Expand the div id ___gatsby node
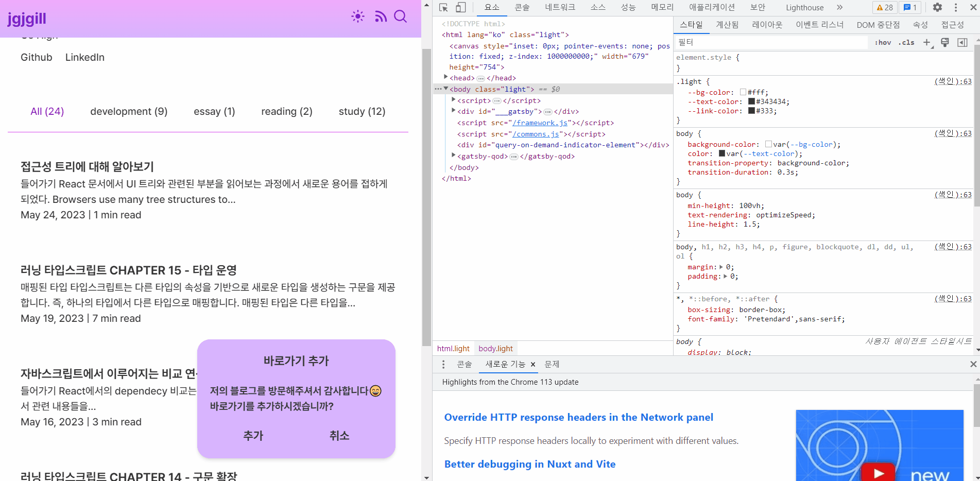This screenshot has width=980, height=481. [454, 111]
